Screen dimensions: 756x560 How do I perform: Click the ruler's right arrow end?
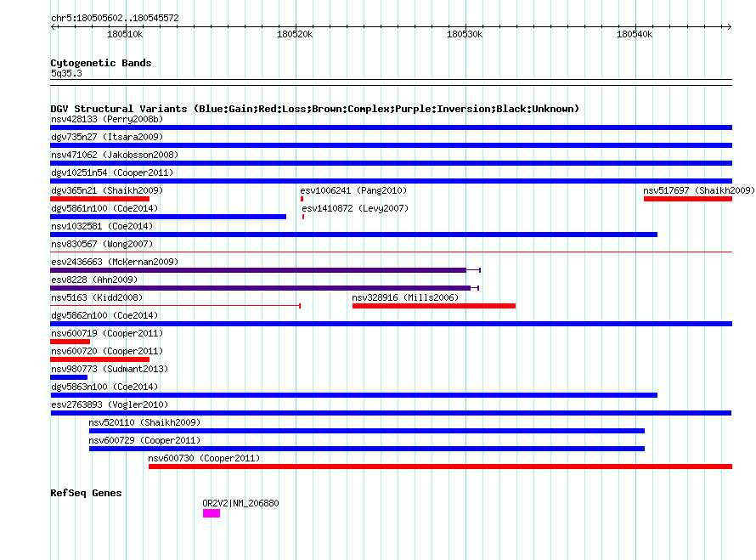[730, 27]
